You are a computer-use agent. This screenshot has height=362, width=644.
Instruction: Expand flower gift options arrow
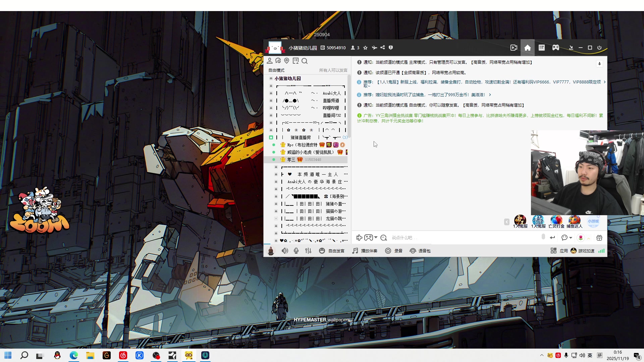[x=589, y=238]
